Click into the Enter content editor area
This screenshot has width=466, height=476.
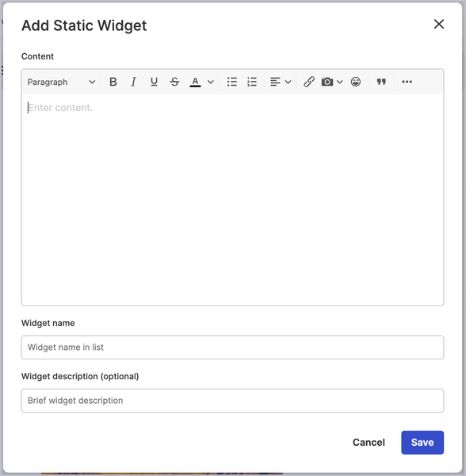(232, 199)
